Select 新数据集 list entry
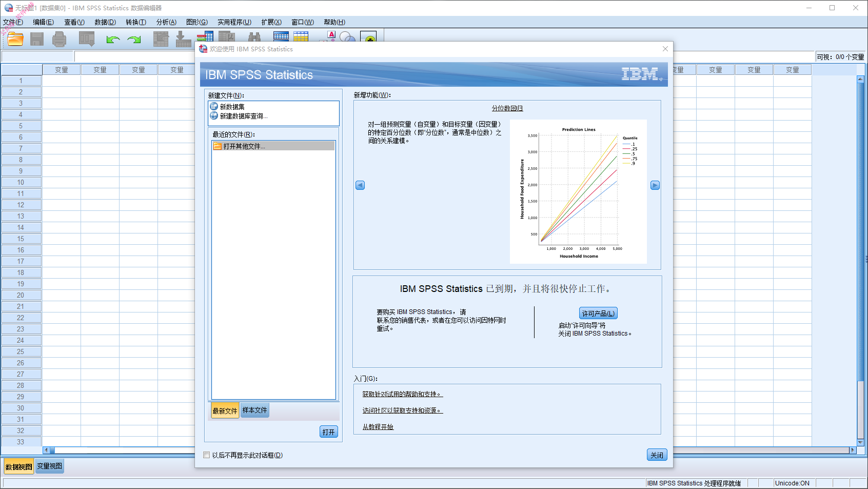The image size is (868, 489). [232, 107]
